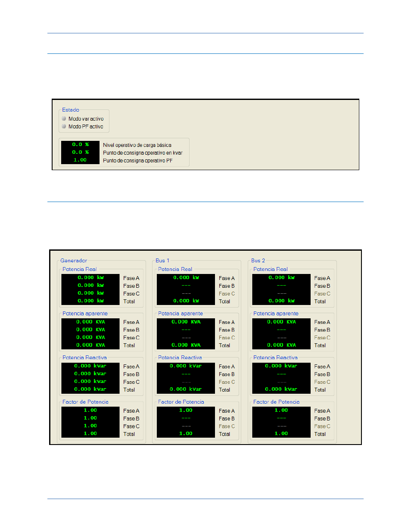Click Bus 2 Potencia Reactiva Fase A kvar readout
411x532 pixels.
[281, 366]
